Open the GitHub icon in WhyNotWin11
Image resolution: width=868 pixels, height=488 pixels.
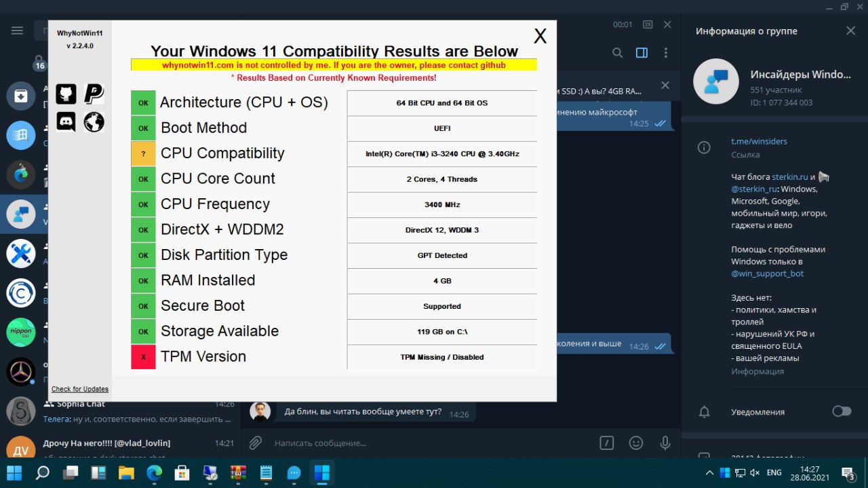click(x=66, y=94)
